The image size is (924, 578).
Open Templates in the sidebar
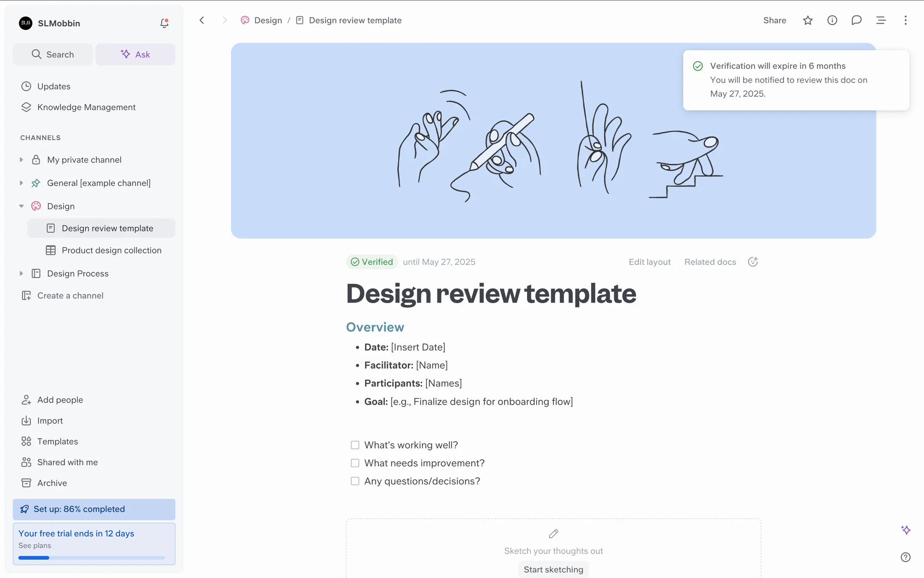[57, 441]
